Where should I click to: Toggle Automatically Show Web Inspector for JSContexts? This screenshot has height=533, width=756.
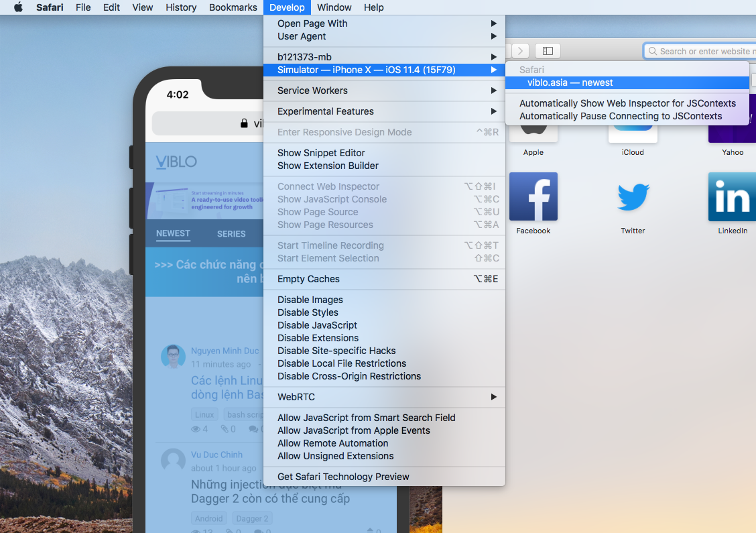click(x=627, y=103)
